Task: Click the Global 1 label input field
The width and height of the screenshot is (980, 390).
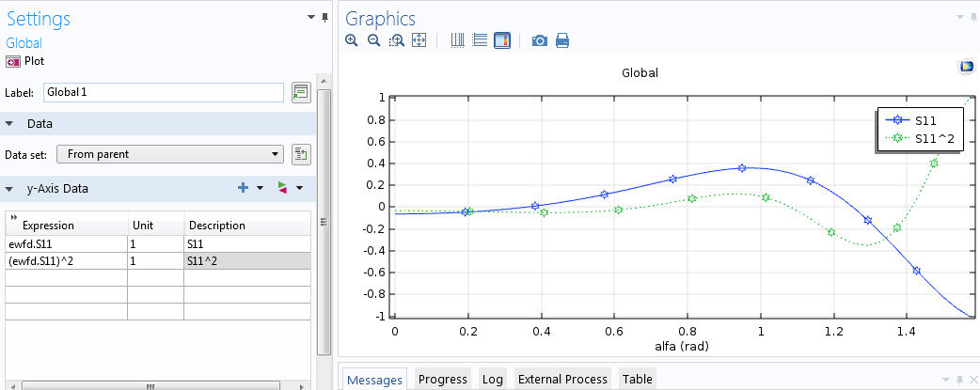Action: (163, 92)
